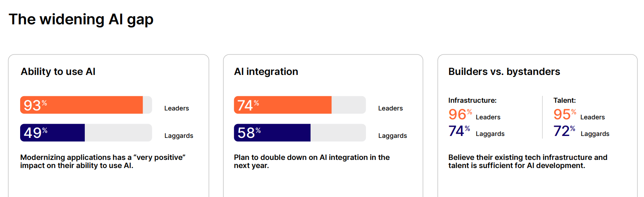Click the navy 58% Laggards progress bar

[272, 132]
